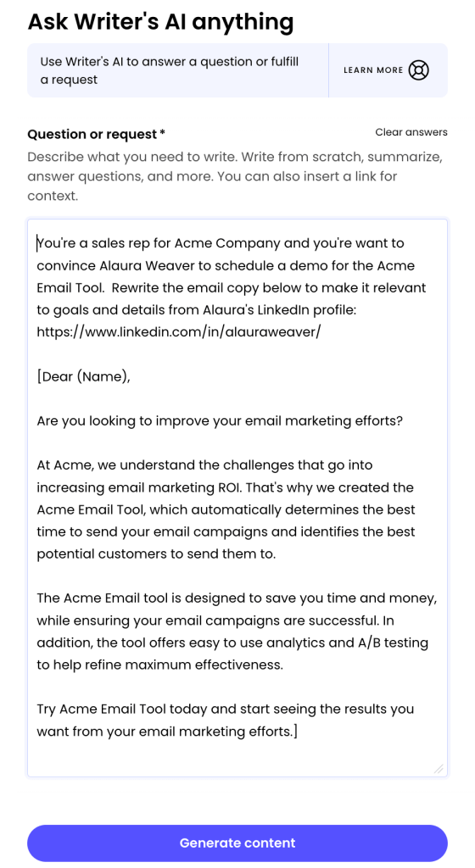Click the 'Describe what you need to write' helper text
475x868 pixels.
tap(235, 176)
